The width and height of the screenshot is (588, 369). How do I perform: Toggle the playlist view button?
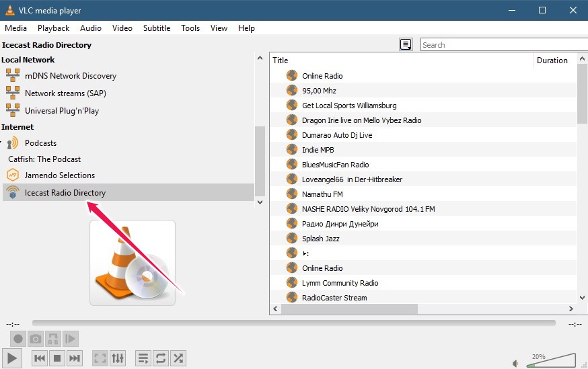click(x=143, y=358)
